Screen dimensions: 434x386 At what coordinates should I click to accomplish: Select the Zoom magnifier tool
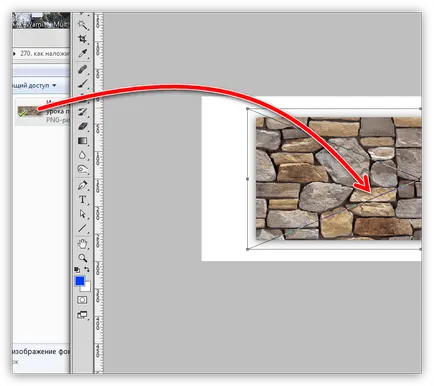[82, 258]
